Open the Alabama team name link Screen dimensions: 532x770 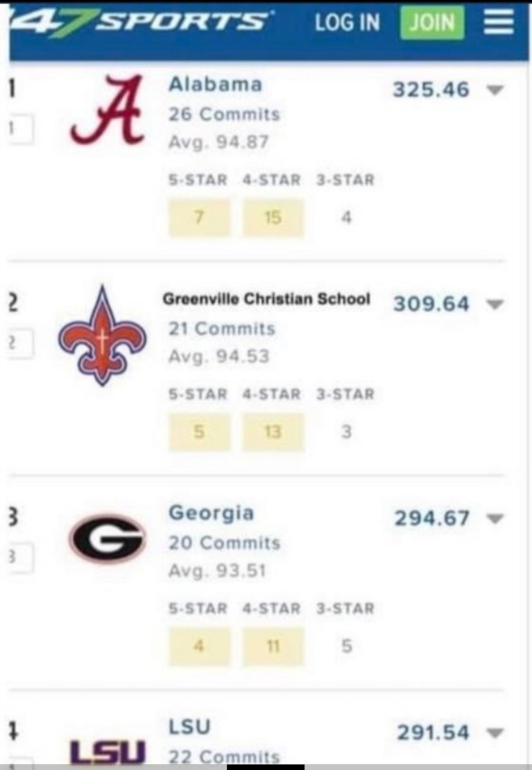(x=215, y=85)
